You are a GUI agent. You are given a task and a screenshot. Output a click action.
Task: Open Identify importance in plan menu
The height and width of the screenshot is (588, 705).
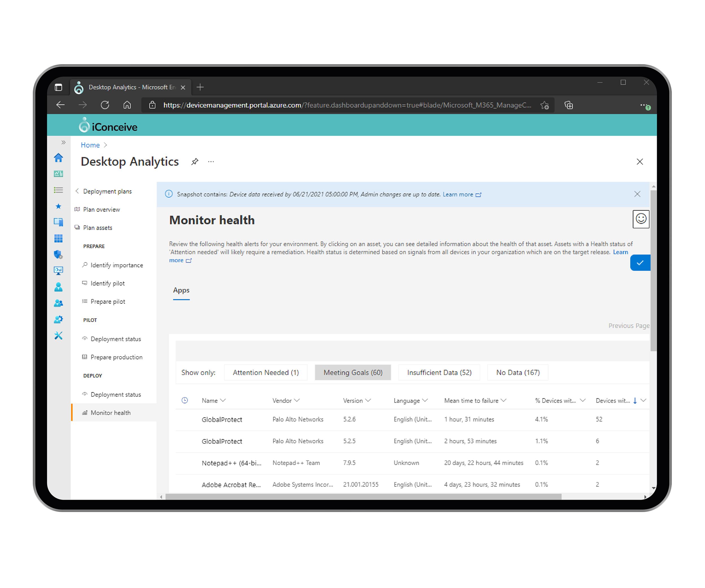[116, 265]
